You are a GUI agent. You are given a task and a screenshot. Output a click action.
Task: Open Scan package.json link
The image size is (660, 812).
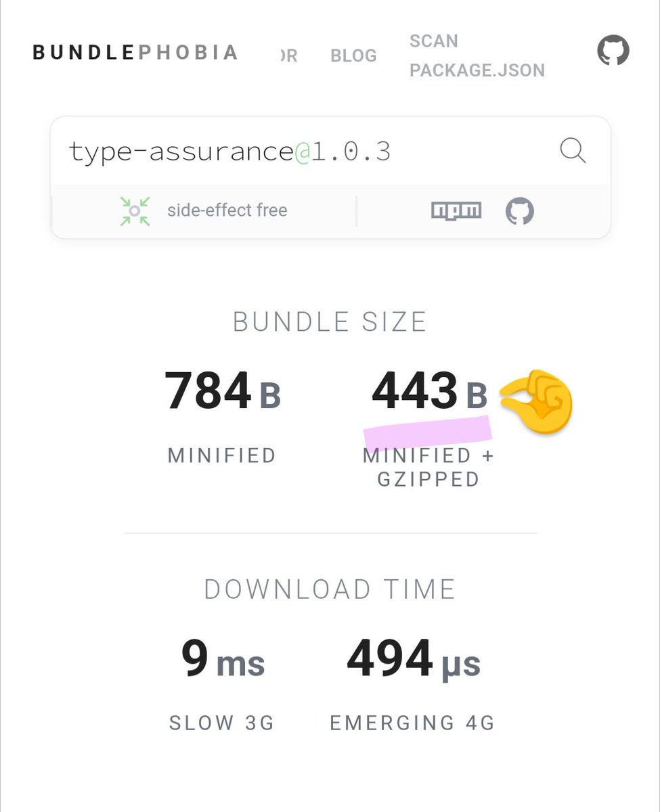click(477, 55)
